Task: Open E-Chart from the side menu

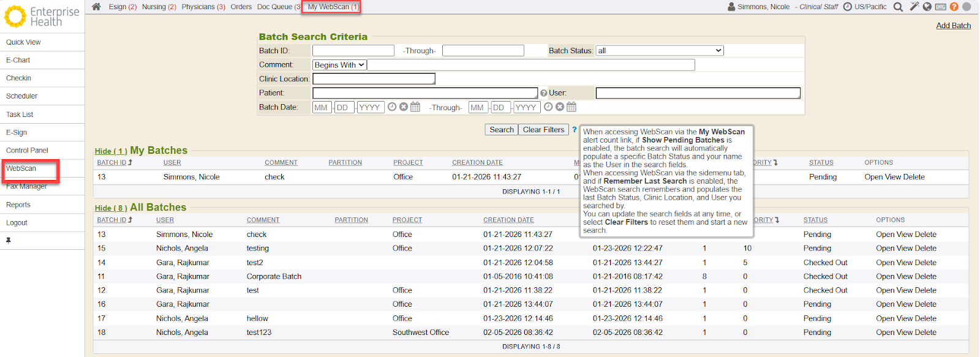Action: coord(18,60)
